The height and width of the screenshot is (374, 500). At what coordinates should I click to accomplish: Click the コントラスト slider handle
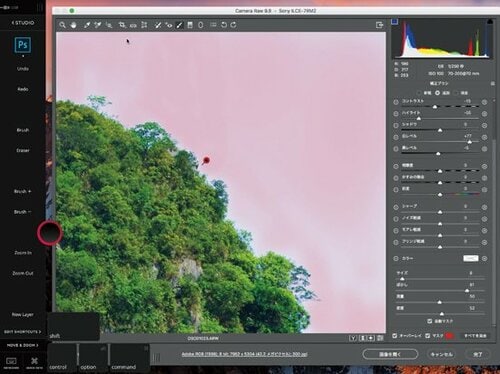[x=435, y=107]
